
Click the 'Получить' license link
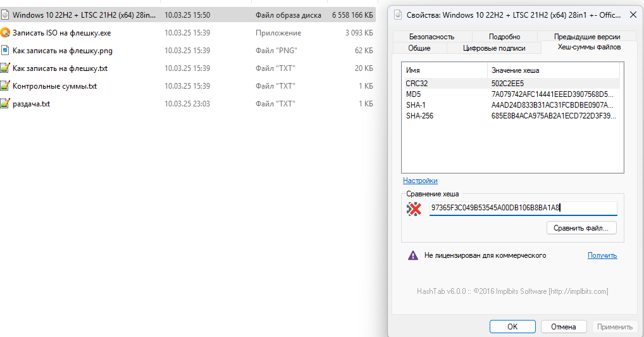(x=602, y=255)
